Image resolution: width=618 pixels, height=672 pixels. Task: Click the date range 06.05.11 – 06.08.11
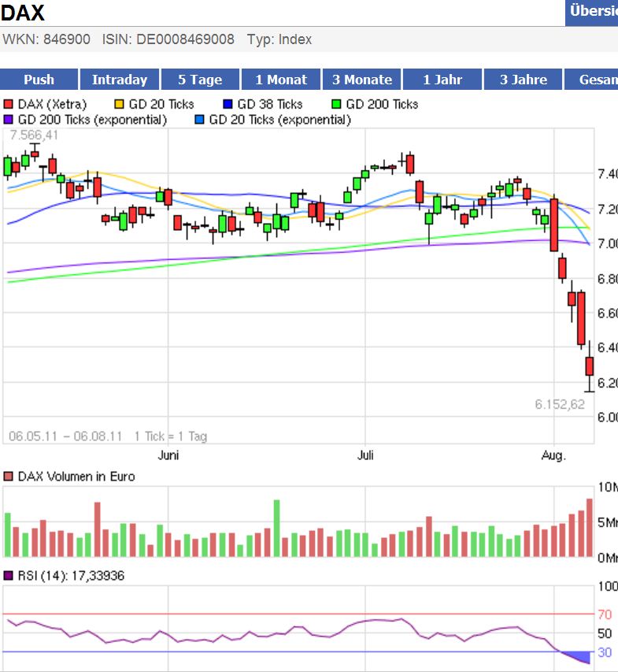65,436
